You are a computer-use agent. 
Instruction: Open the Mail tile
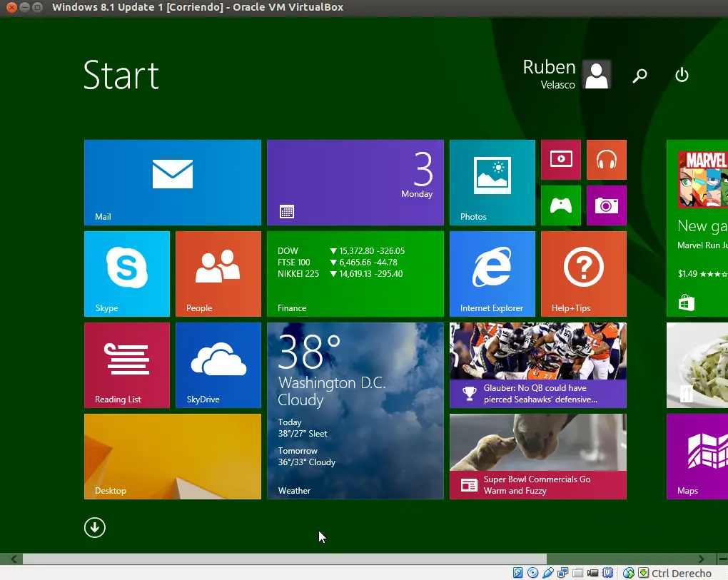tap(172, 183)
